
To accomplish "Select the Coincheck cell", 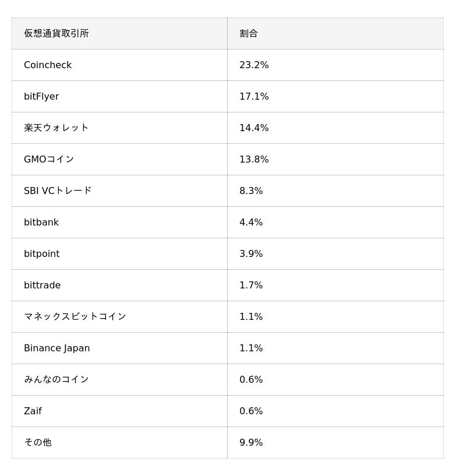I will (48, 65).
